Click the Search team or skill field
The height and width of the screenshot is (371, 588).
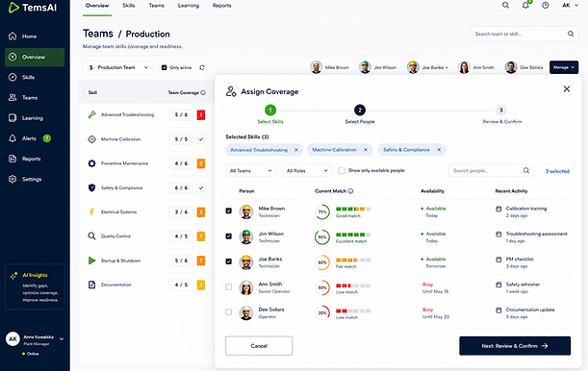[x=524, y=34]
